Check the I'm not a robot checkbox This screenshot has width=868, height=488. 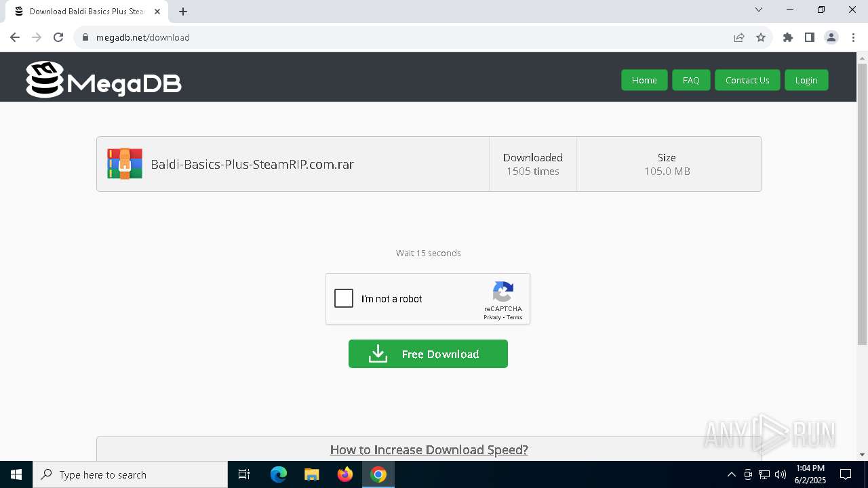coord(344,298)
